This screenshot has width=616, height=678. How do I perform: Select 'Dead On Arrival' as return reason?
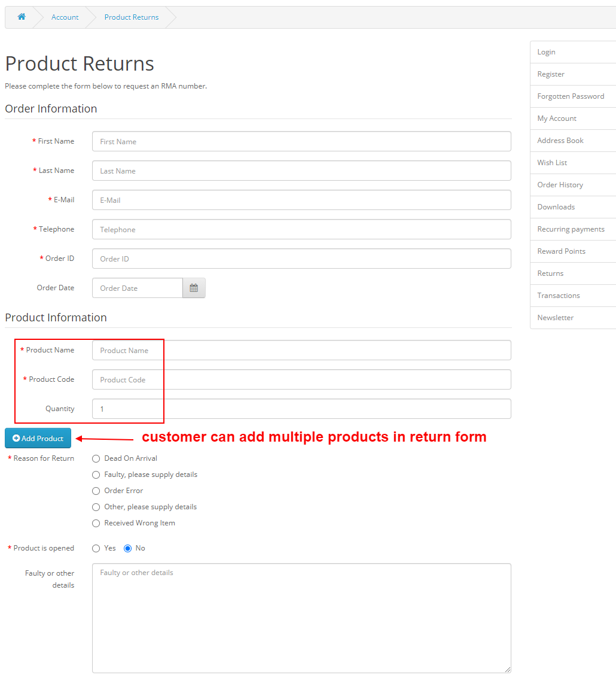[96, 458]
